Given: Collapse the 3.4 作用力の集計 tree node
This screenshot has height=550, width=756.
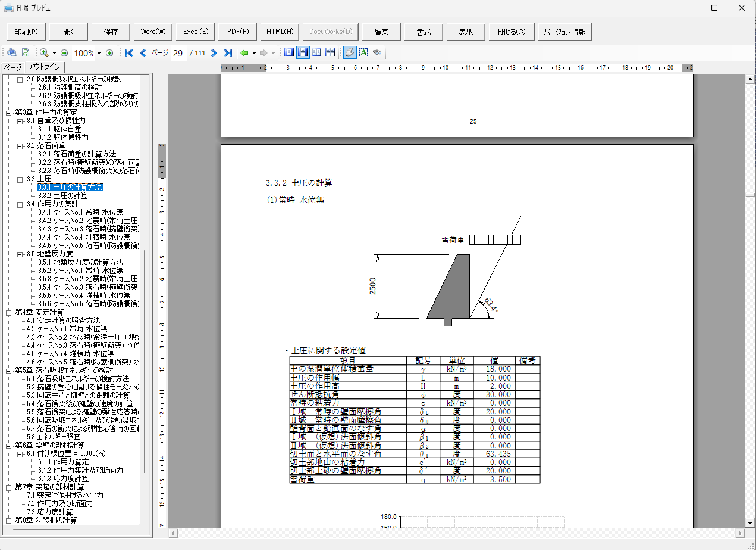Looking at the screenshot, I should point(20,204).
